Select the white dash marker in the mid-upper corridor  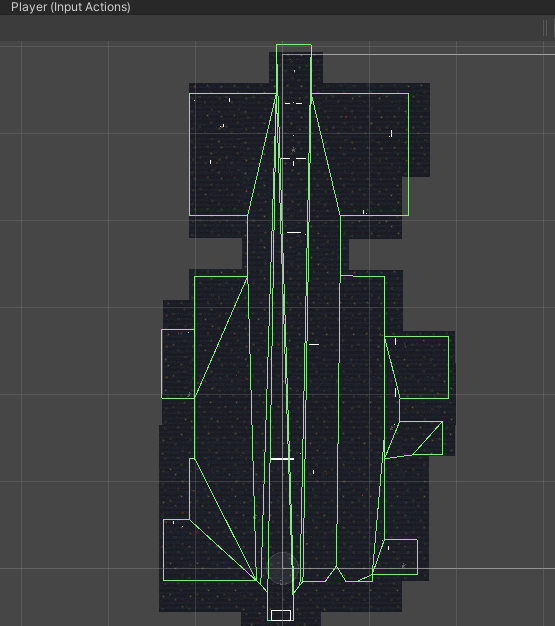[x=294, y=232]
